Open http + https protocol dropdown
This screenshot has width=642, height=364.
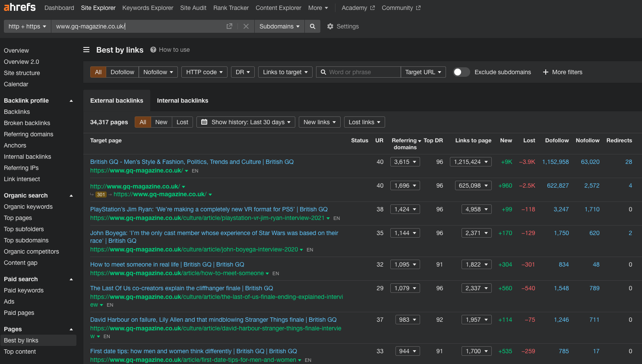[27, 26]
